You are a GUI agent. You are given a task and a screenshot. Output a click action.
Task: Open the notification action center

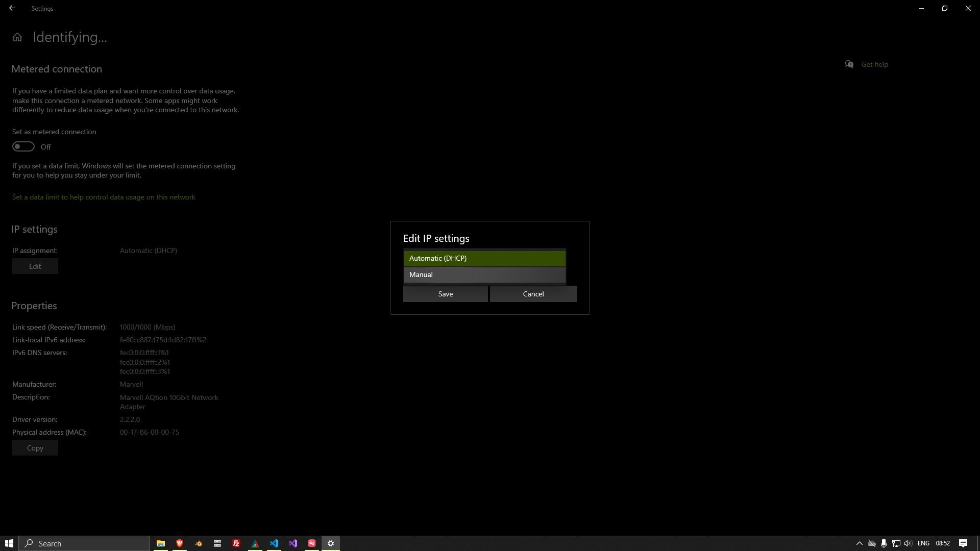963,543
